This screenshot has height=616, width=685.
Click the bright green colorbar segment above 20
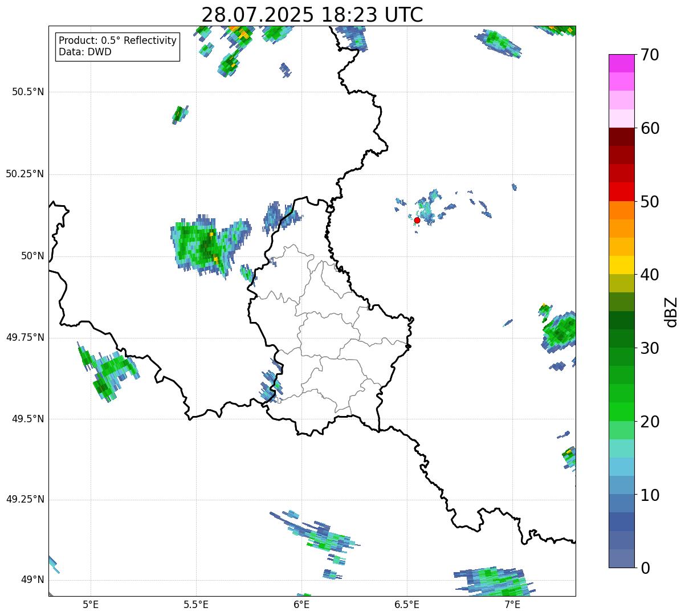click(x=621, y=412)
